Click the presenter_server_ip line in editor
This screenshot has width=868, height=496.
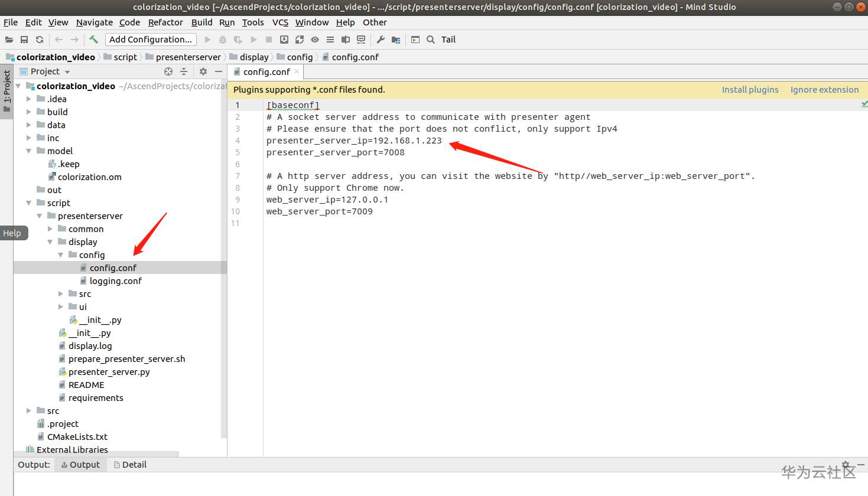pos(354,141)
